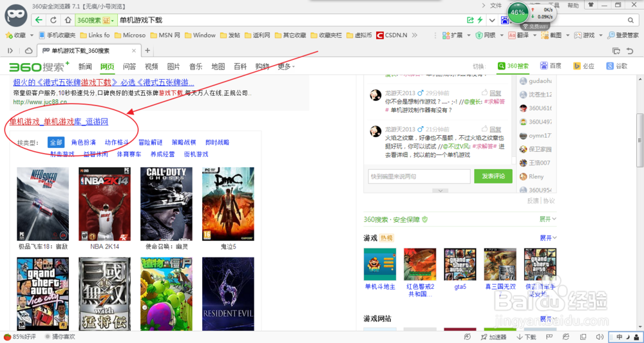Screen dimensions: 644x343
Task: Click the page vertical scrollbar thumb
Action: coord(640,140)
